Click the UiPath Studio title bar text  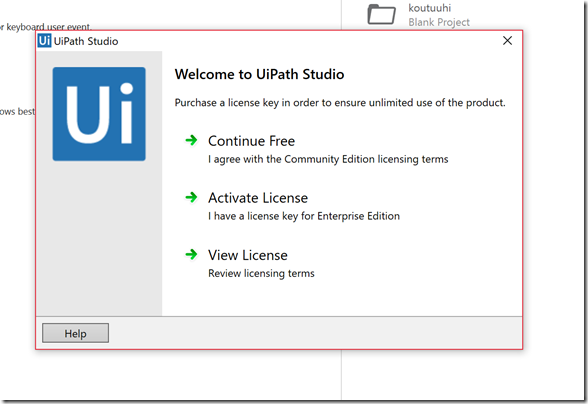tap(86, 41)
